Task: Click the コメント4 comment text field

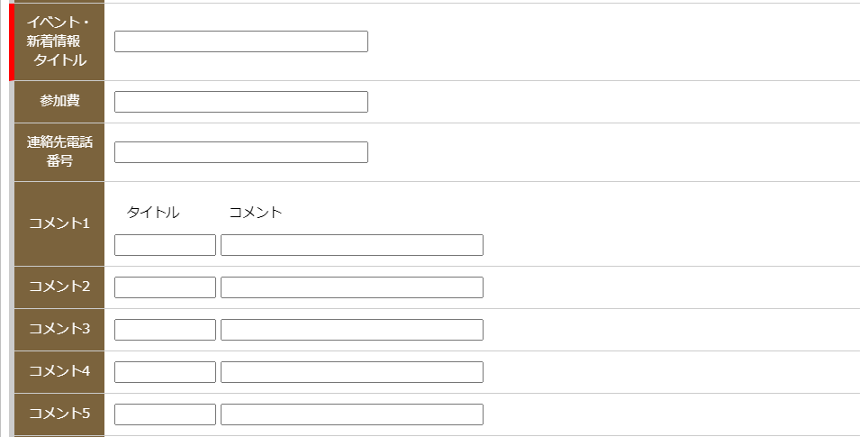Action: 351,372
